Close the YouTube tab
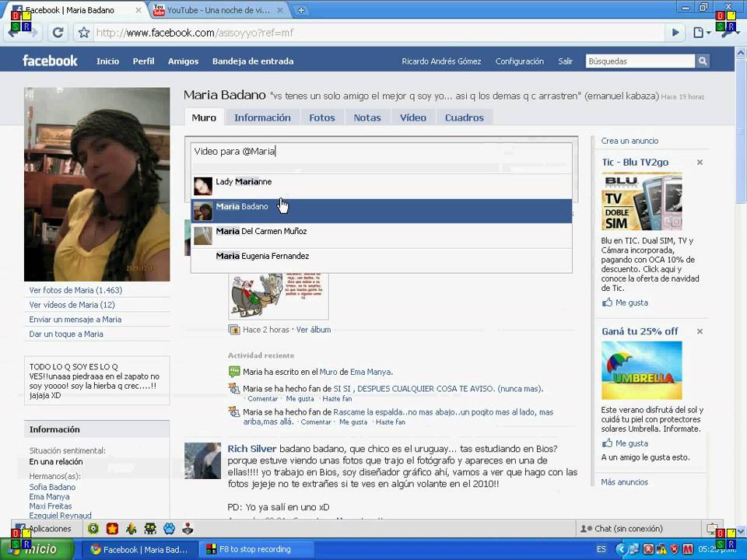Image resolution: width=747 pixels, height=560 pixels. pyautogui.click(x=279, y=10)
